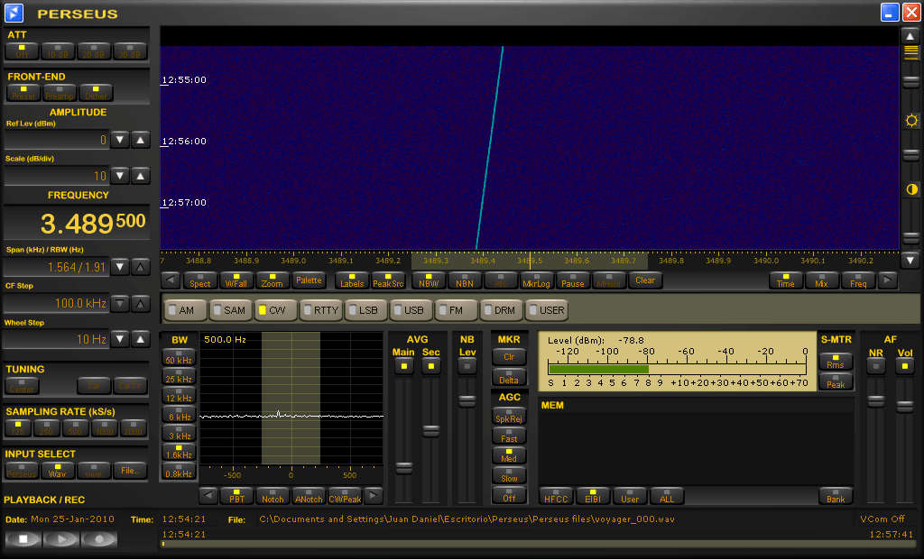Pause the waterfall with Pause button

573,280
